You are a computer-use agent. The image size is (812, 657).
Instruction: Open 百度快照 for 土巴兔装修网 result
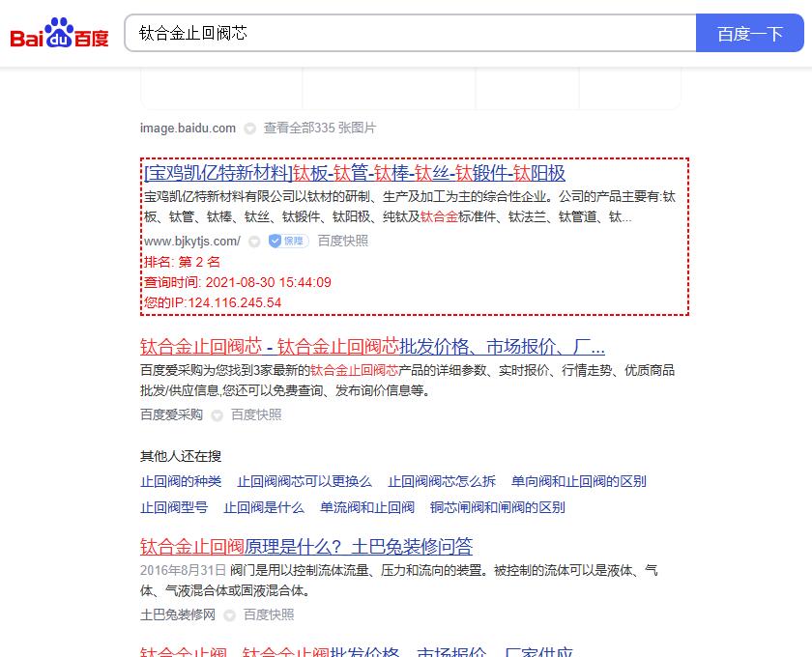[x=269, y=614]
